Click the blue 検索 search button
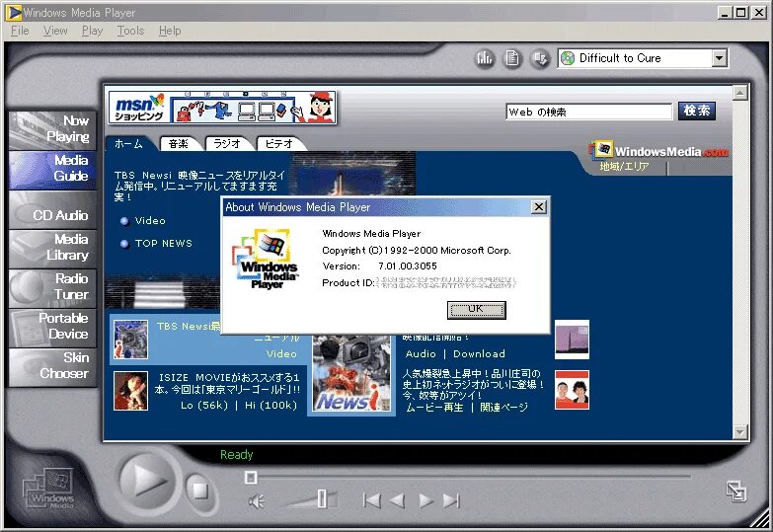 coord(697,111)
